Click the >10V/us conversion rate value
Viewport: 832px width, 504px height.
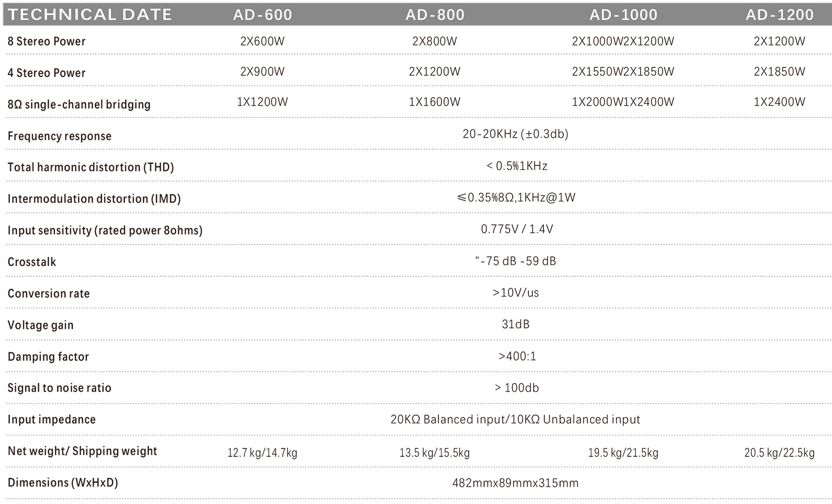tap(516, 293)
